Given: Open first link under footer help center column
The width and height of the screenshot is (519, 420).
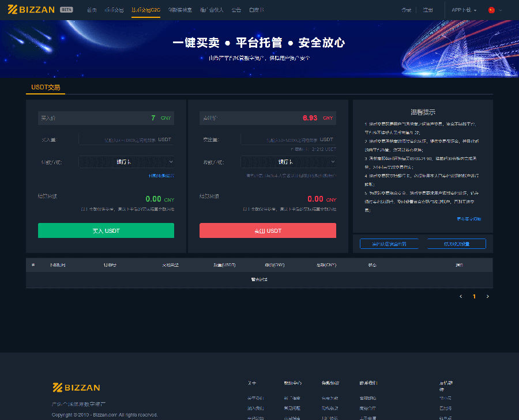Looking at the screenshot, I should coord(292,398).
